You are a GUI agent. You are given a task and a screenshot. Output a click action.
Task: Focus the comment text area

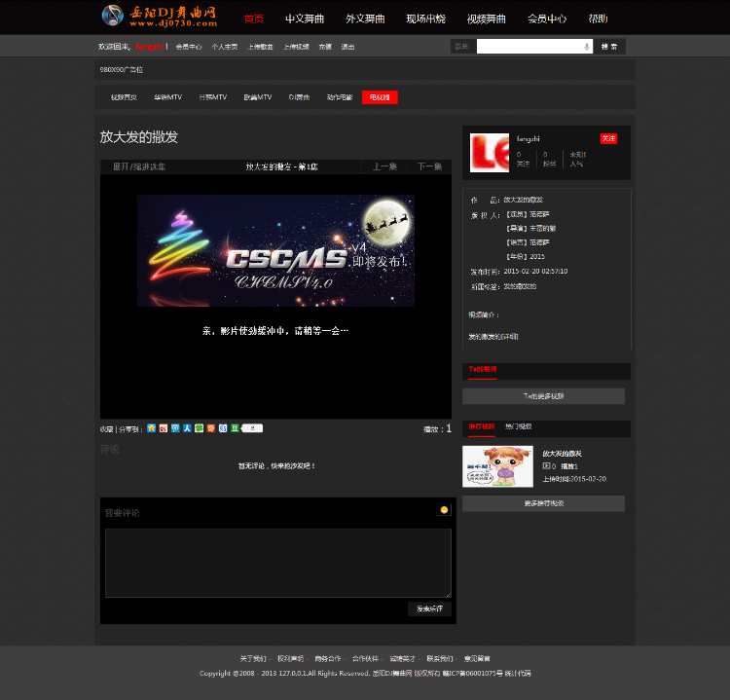[x=278, y=563]
